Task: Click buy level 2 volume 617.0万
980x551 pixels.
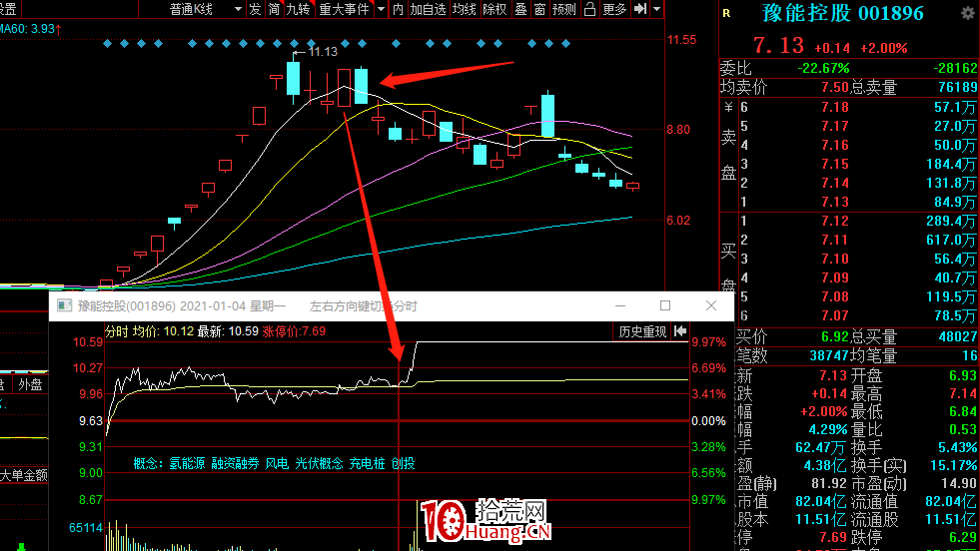Action: coord(950,240)
